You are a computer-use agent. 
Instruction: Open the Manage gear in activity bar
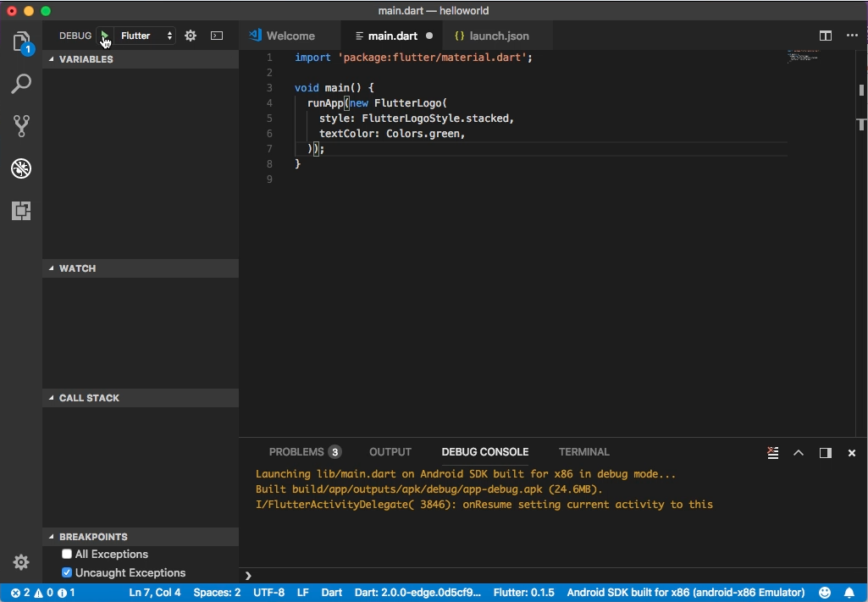pos(21,562)
